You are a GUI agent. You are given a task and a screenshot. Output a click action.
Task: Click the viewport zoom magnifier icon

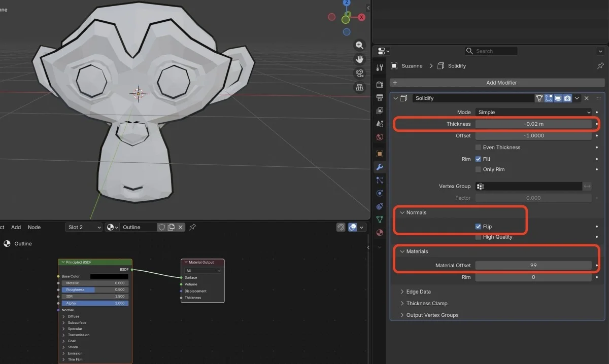tap(360, 45)
